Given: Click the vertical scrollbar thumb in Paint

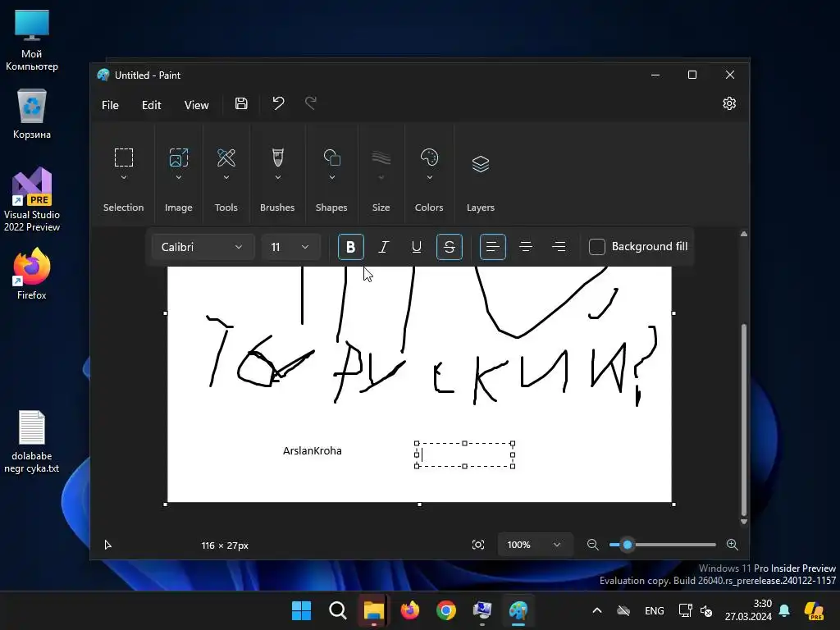Looking at the screenshot, I should [743, 419].
